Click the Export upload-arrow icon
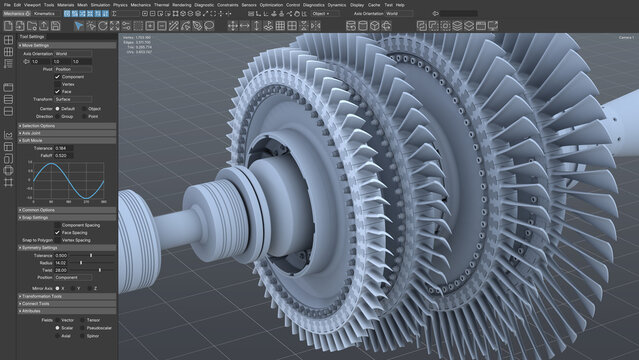The width and height of the screenshot is (639, 360). coord(44,26)
